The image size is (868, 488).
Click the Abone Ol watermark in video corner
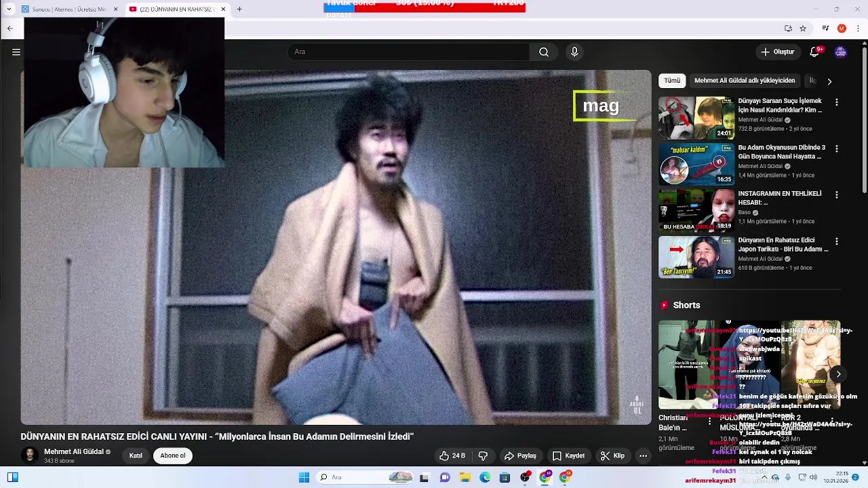pyautogui.click(x=637, y=406)
